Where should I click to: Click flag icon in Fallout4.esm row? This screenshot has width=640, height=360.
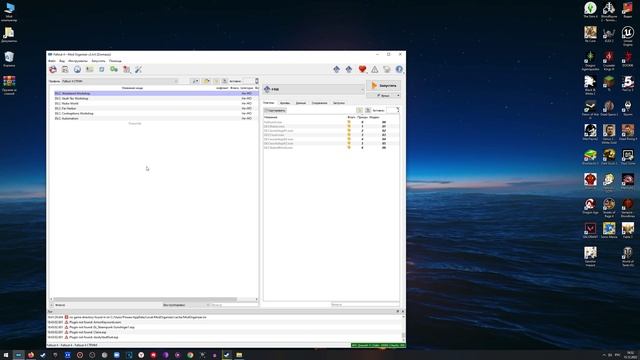click(349, 122)
